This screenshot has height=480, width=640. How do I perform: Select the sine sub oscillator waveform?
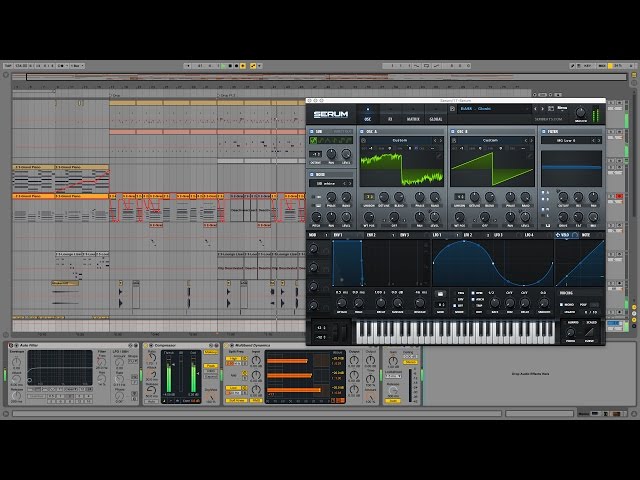pos(313,140)
